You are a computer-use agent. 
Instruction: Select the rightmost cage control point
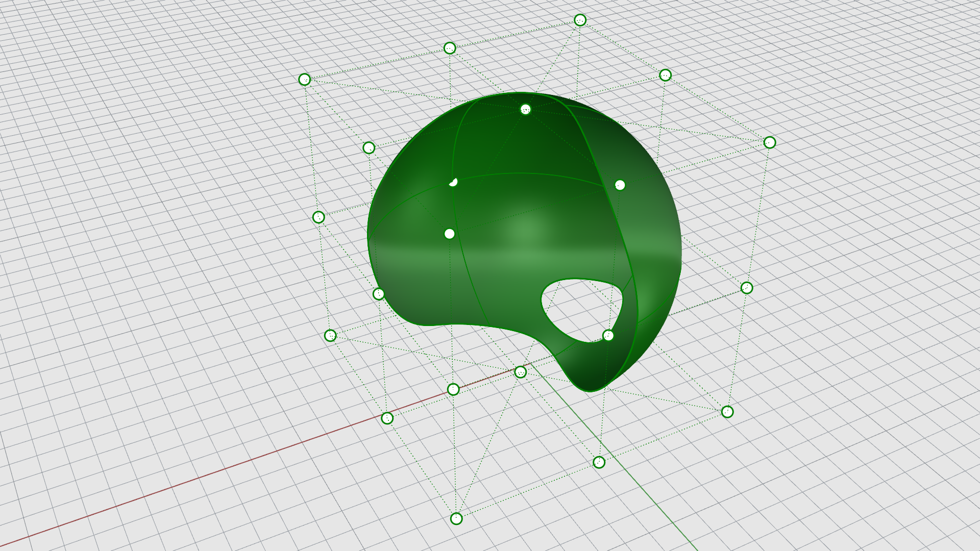click(770, 142)
